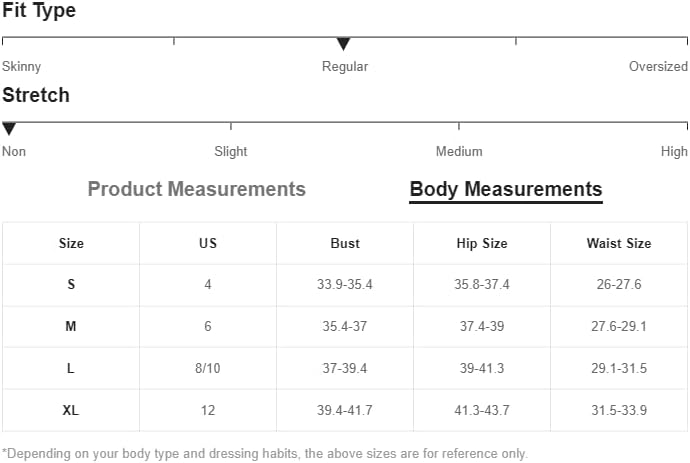Click the Oversized label on the Fit Type scale
This screenshot has width=690, height=463.
click(x=658, y=66)
